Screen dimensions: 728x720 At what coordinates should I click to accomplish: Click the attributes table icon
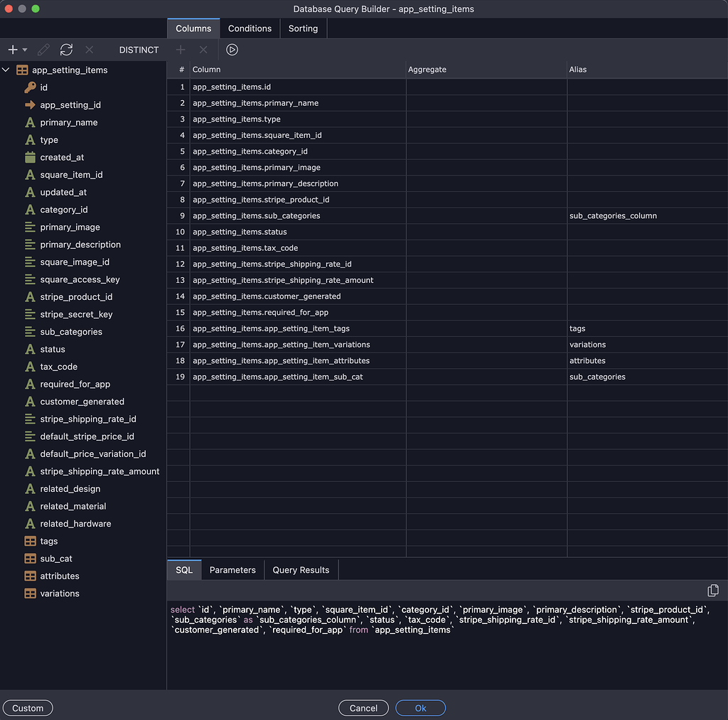(x=31, y=576)
